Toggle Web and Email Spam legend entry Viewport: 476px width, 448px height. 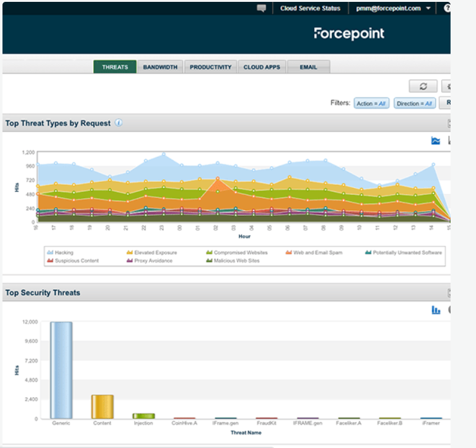314,253
